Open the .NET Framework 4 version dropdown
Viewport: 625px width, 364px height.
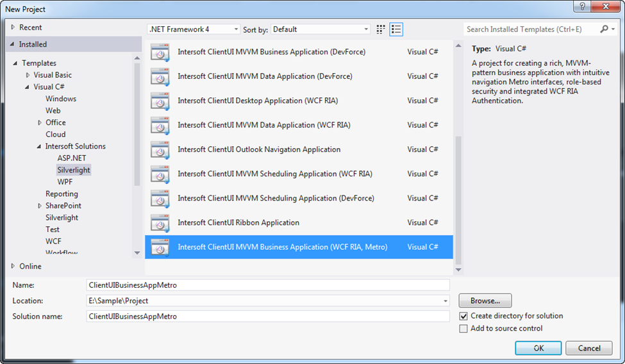[x=194, y=29]
